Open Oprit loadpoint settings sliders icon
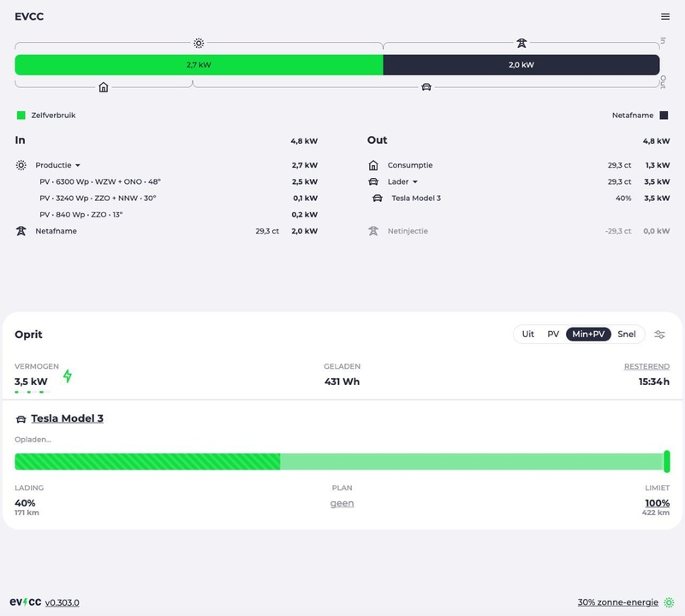Viewport: 685px width, 616px height. click(x=659, y=335)
